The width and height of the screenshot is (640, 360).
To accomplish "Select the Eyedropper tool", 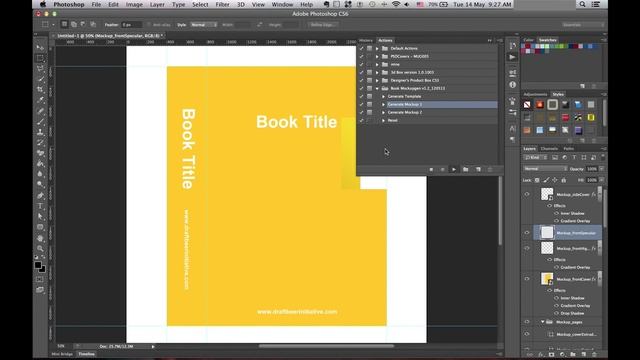I will click(40, 100).
